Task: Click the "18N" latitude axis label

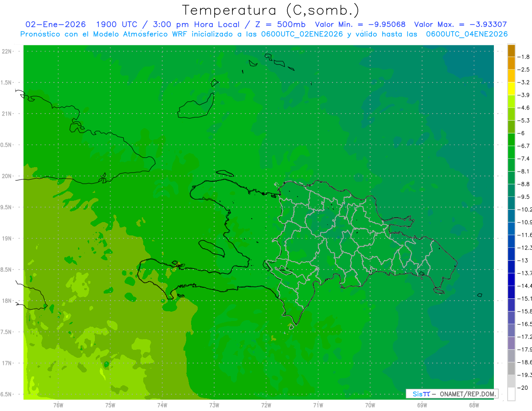Action: point(7,301)
